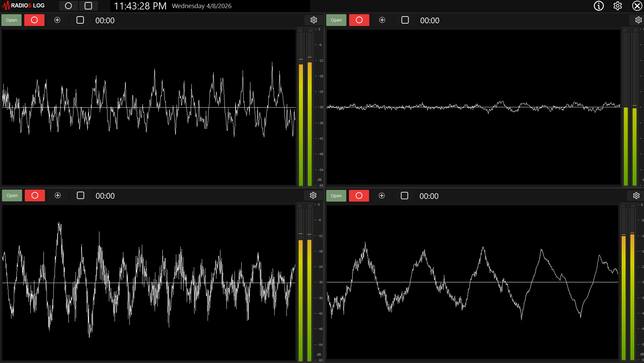Open settings gear for the bottom-right channel
Image resolution: width=644 pixels, height=363 pixels.
coord(636,196)
